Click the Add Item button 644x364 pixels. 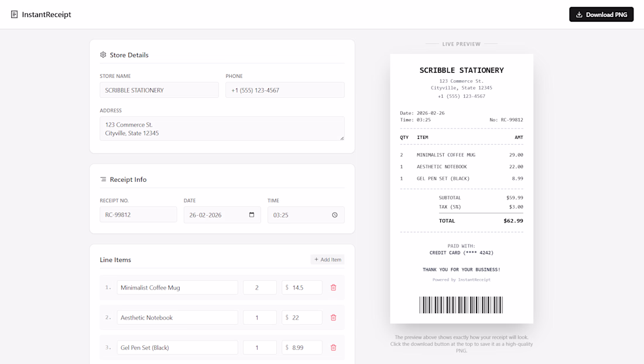(x=327, y=260)
